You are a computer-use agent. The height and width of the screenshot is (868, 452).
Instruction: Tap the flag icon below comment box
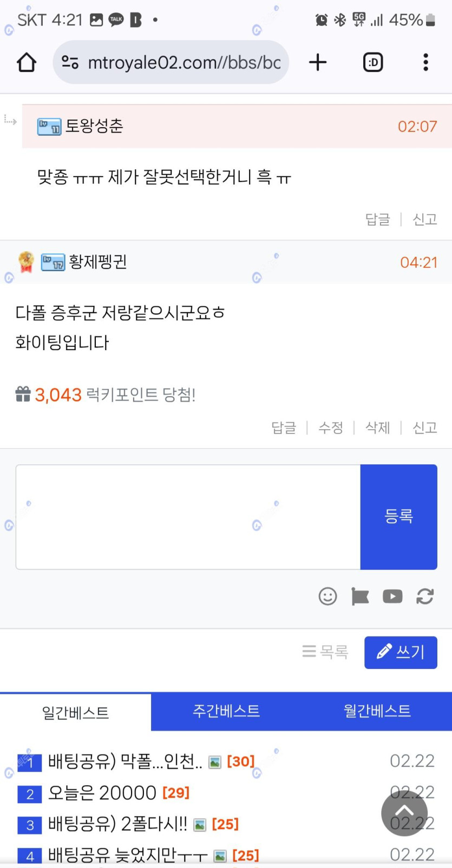pyautogui.click(x=360, y=596)
